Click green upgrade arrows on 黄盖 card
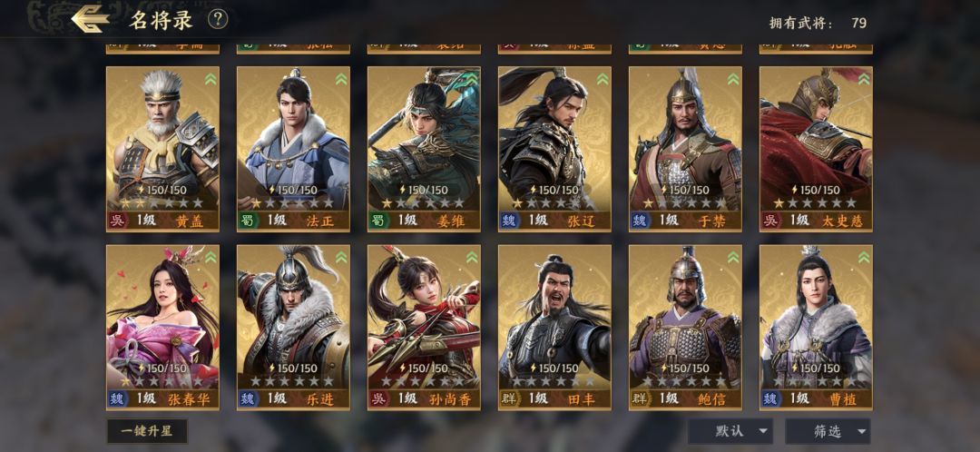This screenshot has width=980, height=452. click(210, 79)
